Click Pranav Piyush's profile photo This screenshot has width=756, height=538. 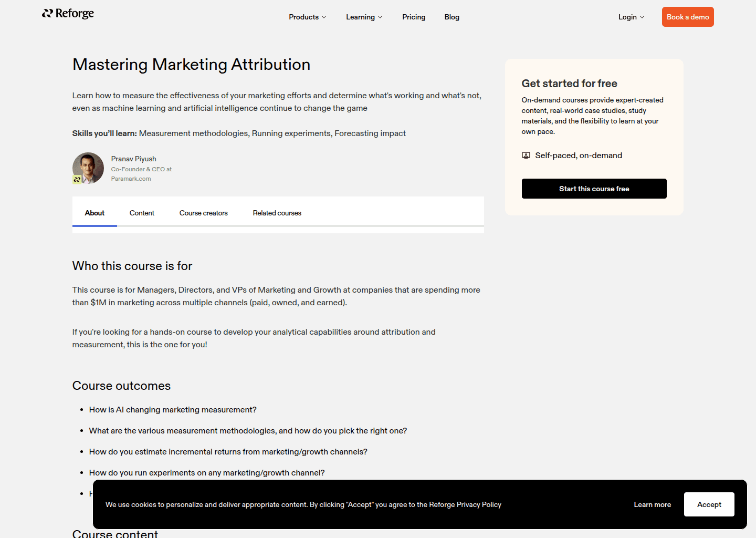click(88, 167)
